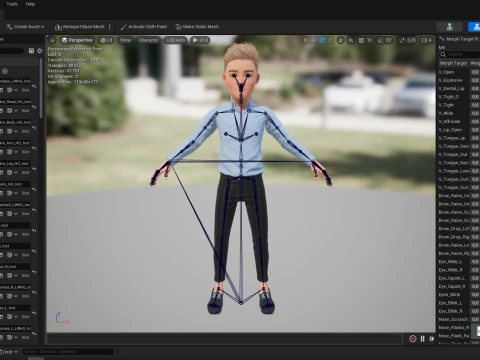
Task: Open the Tools menu
Action: click(x=12, y=4)
